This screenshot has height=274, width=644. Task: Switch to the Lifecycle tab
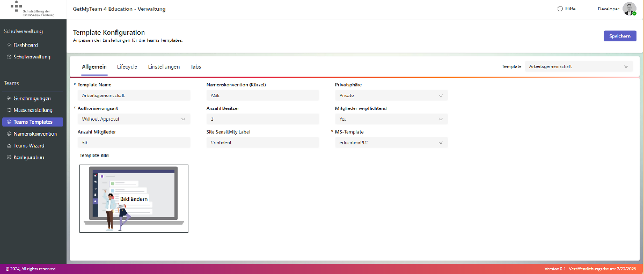point(127,66)
